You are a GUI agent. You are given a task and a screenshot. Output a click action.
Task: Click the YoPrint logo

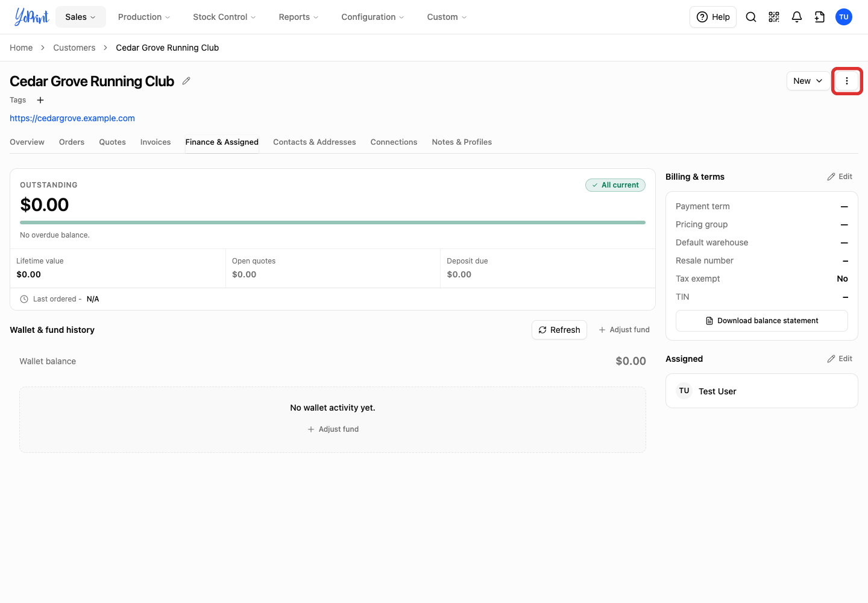click(x=31, y=17)
